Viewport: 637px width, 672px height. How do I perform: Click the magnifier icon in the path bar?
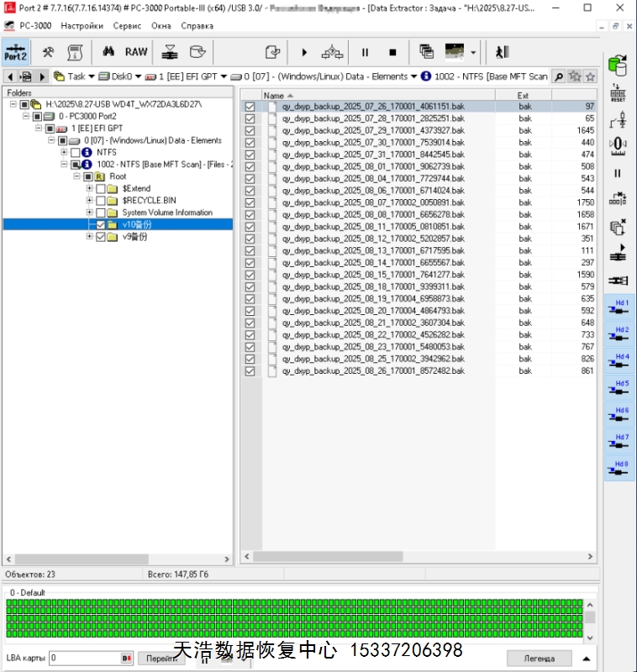[x=558, y=76]
